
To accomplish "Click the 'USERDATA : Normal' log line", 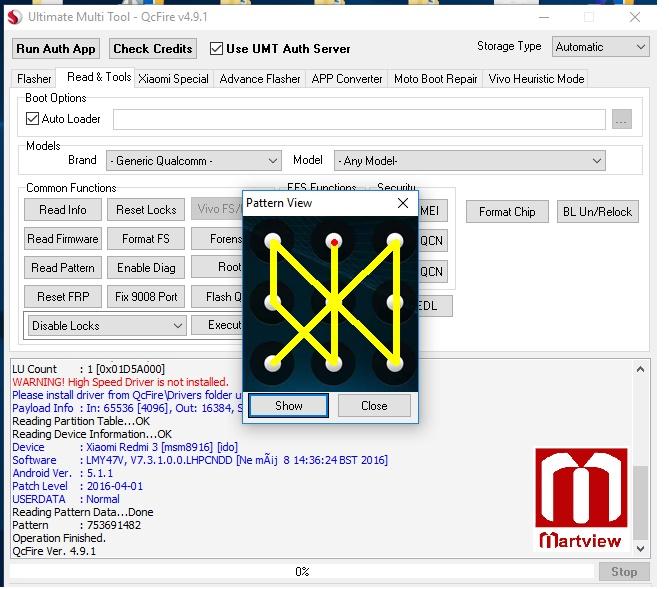I will point(66,499).
